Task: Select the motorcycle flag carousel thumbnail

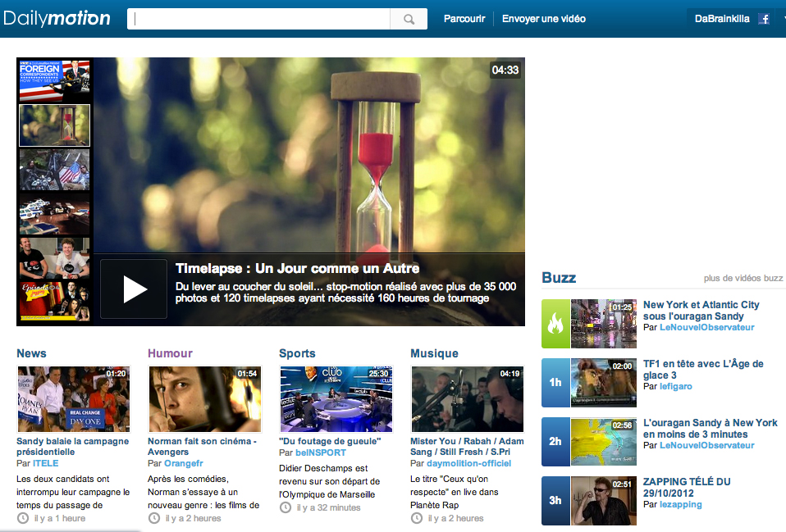Action: (x=55, y=170)
